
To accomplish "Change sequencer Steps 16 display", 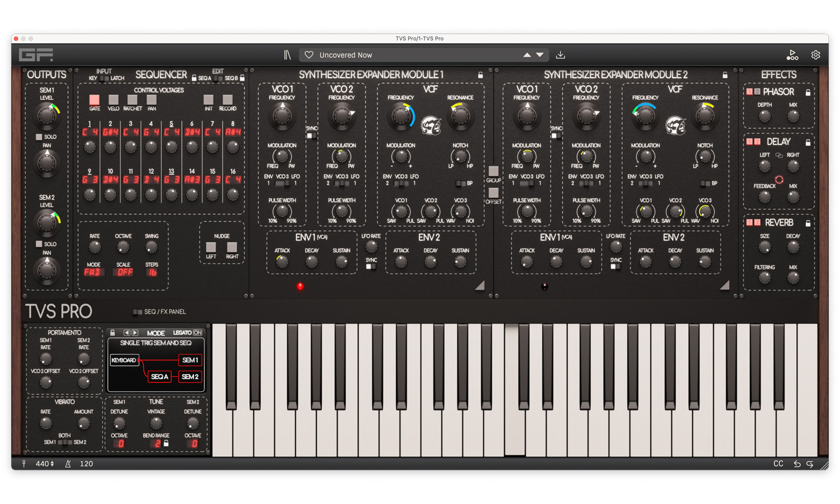I will point(152,273).
